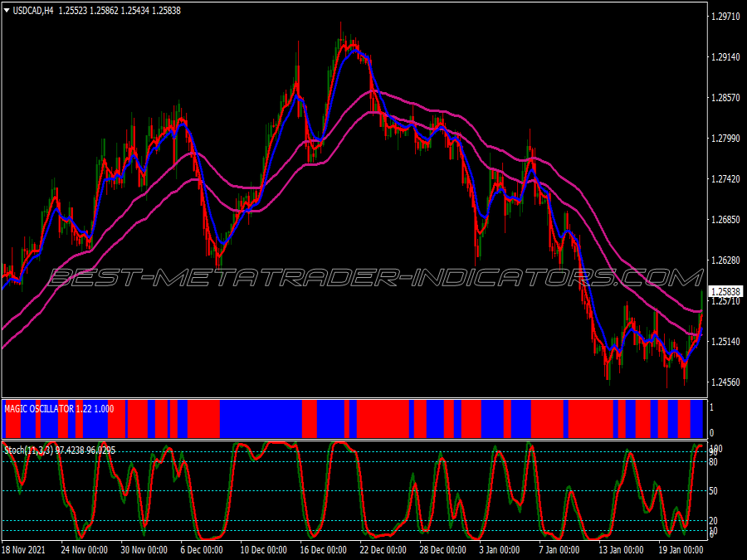Image resolution: width=747 pixels, height=560 pixels.
Task: Click the stochastic 50 level label
Action: pos(713,491)
